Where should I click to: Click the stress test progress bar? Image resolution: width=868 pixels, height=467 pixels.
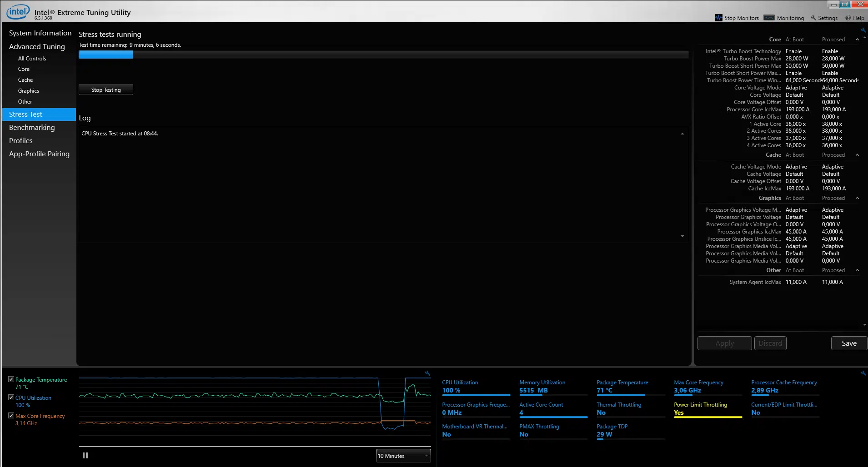tap(383, 55)
